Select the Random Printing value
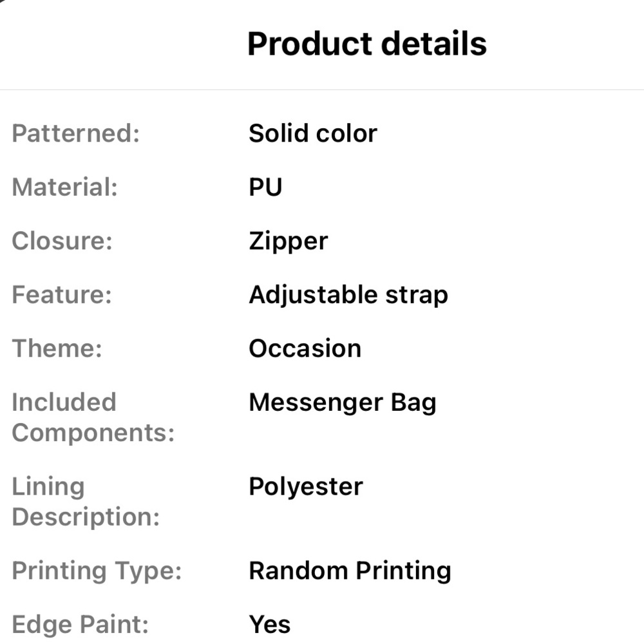 click(x=350, y=572)
